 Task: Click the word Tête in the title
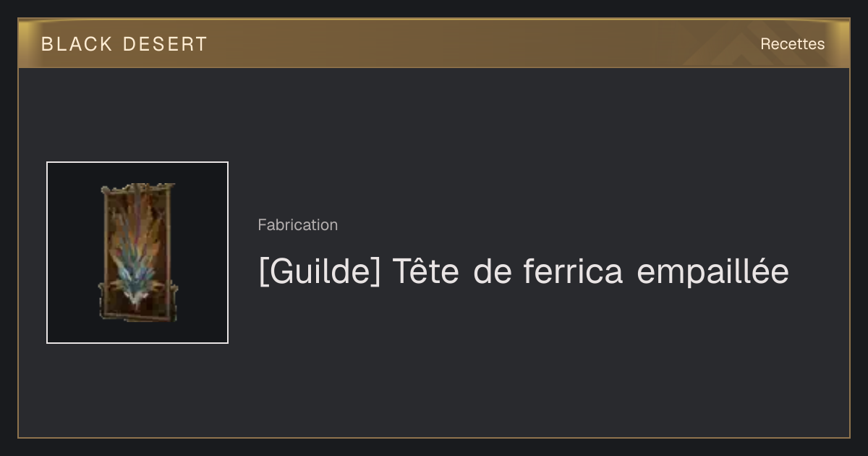[425, 271]
